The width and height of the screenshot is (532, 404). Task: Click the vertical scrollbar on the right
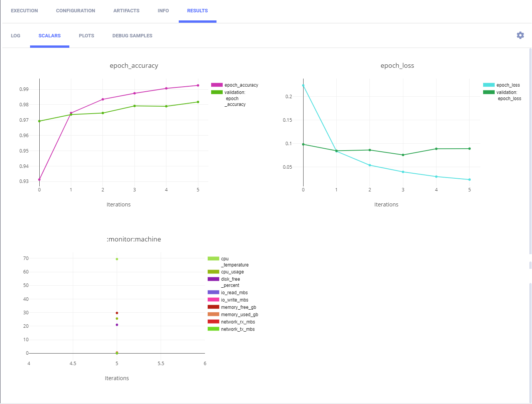tap(530, 154)
